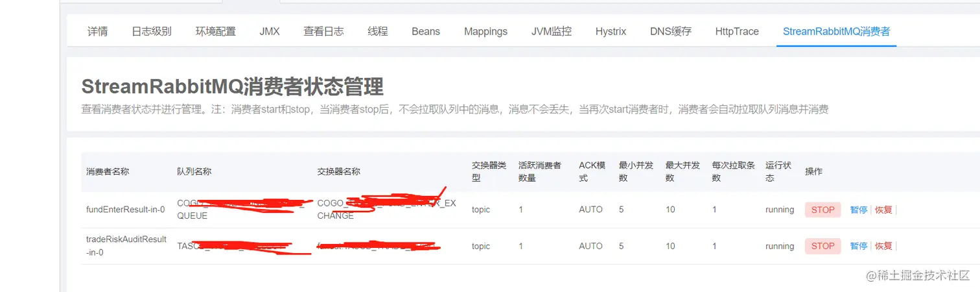
Task: Select the fundEnterResult-in-0 consumer name
Action: click(126, 210)
